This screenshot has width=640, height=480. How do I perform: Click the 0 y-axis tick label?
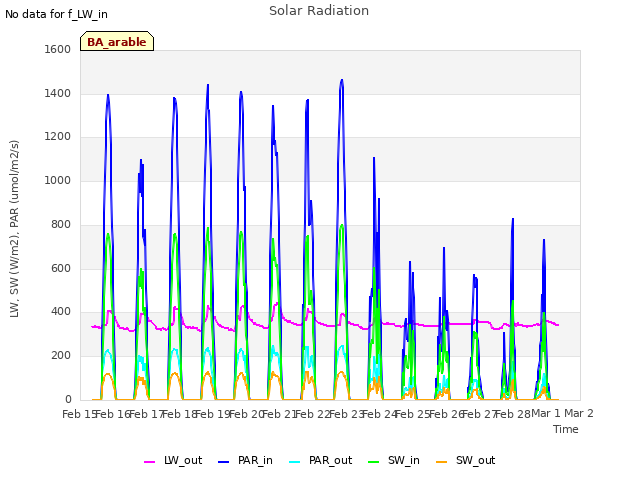[x=68, y=400]
